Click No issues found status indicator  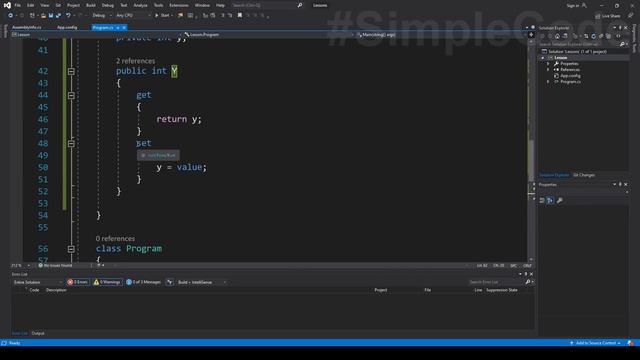[55, 266]
